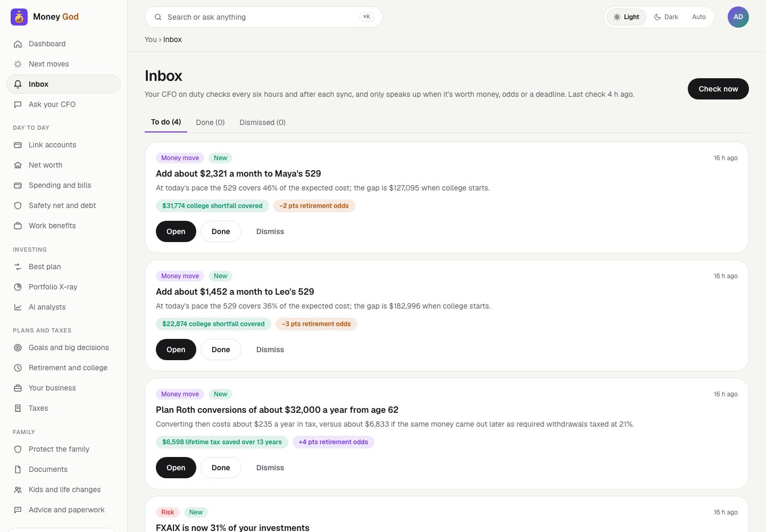The width and height of the screenshot is (766, 532).
Task: Open the Maya's 529 recommendation
Action: [x=176, y=231]
